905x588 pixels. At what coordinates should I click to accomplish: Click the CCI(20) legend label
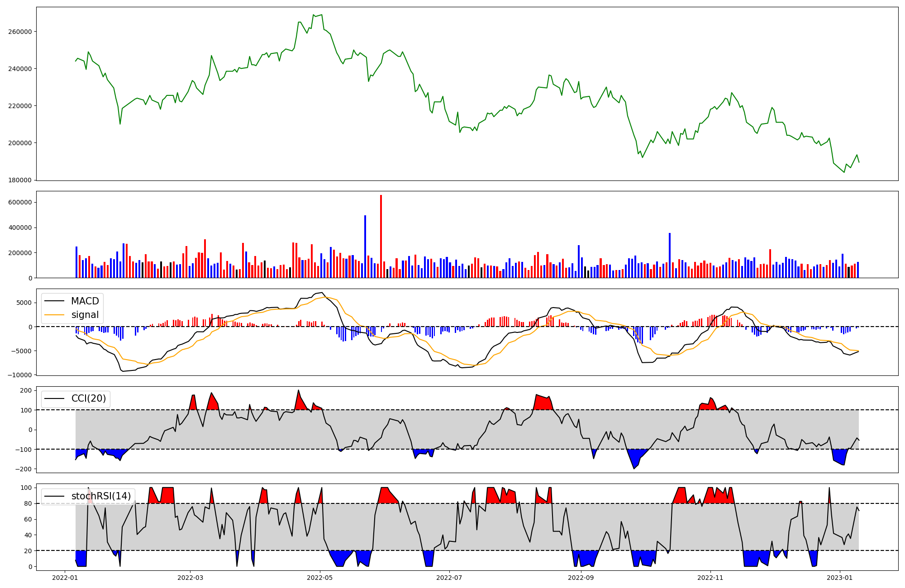88,398
